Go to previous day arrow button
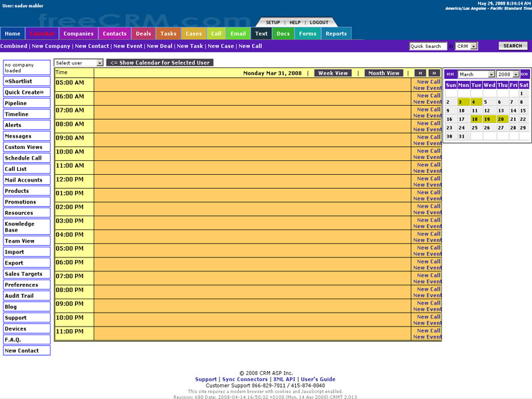 coord(420,73)
